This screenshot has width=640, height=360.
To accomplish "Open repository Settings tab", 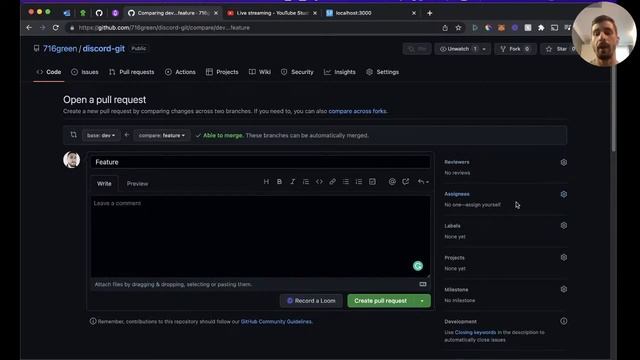I will [x=383, y=72].
